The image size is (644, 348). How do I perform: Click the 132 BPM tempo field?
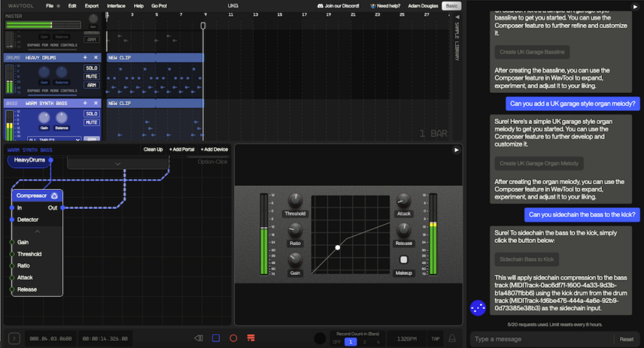406,338
